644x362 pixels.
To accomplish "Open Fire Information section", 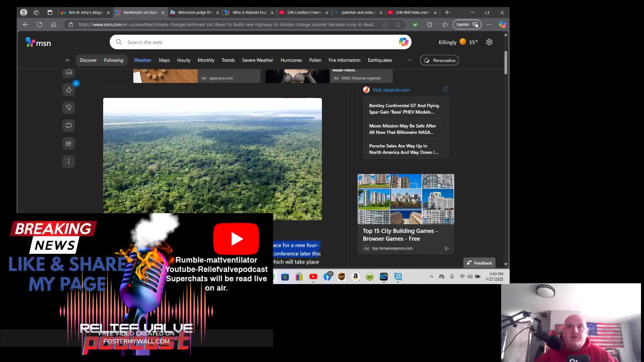I will pos(344,60).
